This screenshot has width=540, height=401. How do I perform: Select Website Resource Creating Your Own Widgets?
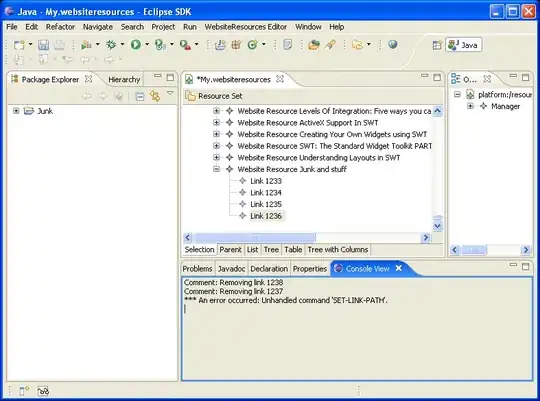[x=332, y=134]
